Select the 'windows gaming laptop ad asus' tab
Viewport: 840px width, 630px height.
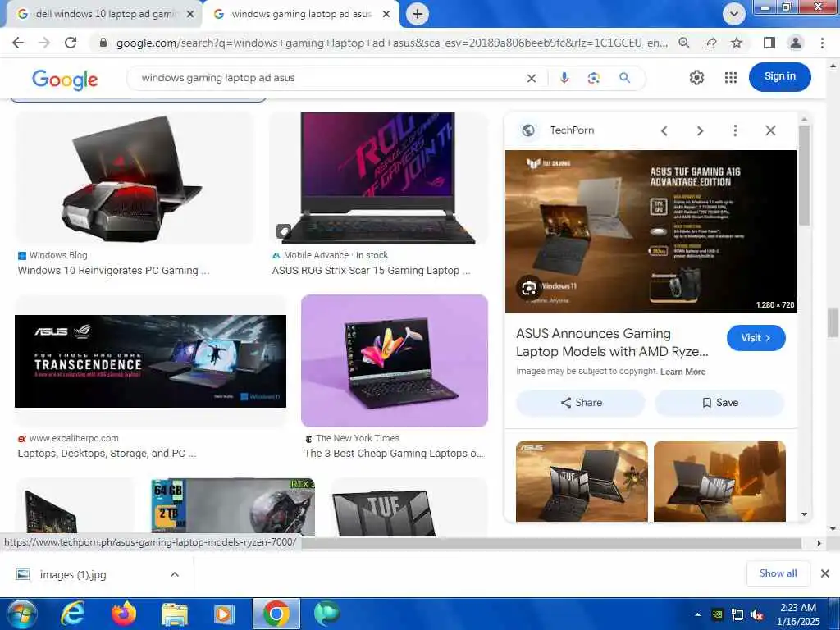[x=302, y=15]
